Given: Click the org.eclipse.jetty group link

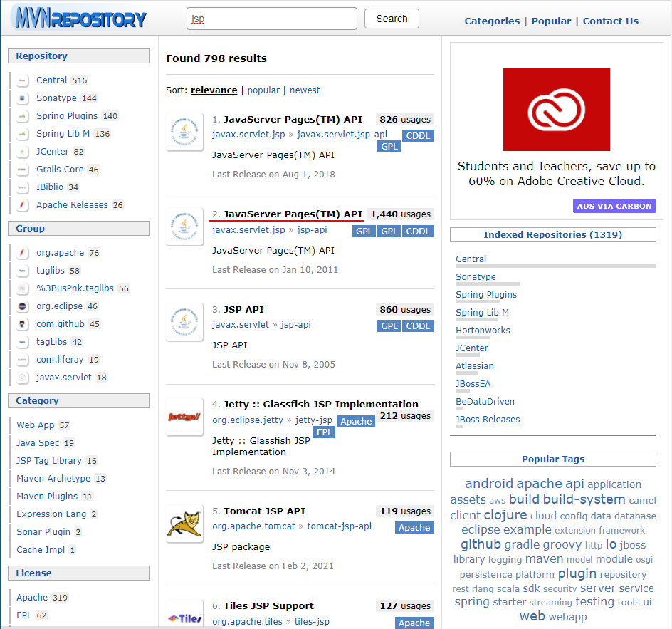Looking at the screenshot, I should (x=248, y=420).
